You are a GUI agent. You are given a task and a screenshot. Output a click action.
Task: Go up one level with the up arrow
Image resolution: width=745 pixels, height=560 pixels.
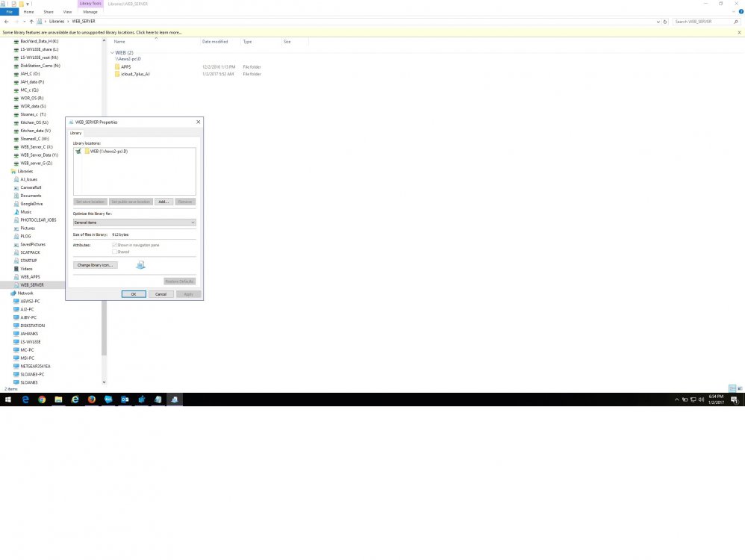point(31,21)
